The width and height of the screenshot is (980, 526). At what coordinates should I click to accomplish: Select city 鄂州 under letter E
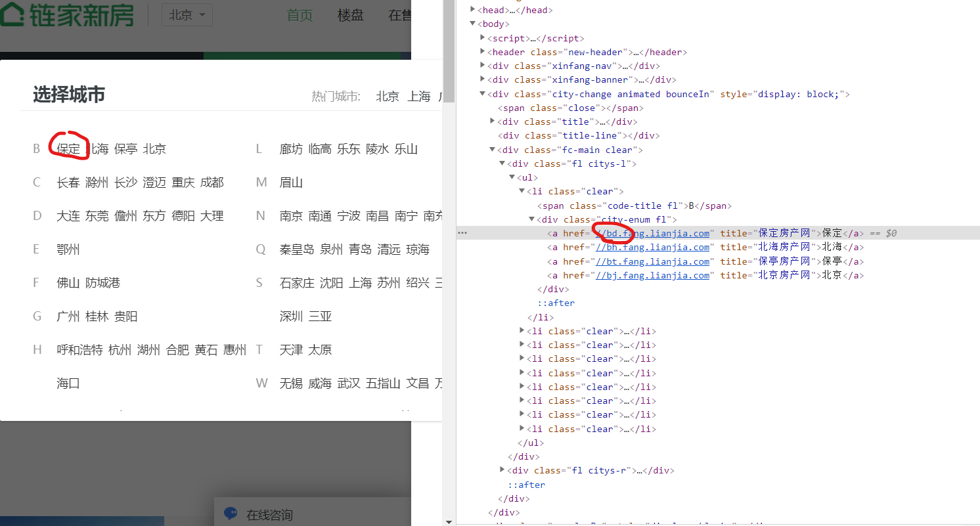pos(68,250)
